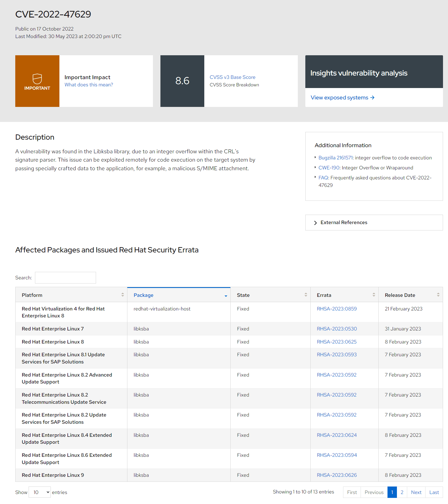The height and width of the screenshot is (504, 448).
Task: Open RHSA-2023:0592 for 8.2 Advanced Update Support
Action: [337, 375]
